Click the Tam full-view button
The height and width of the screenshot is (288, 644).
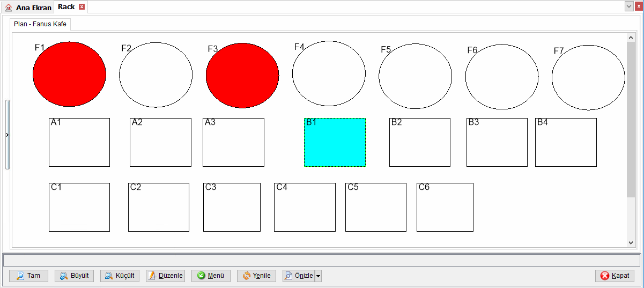(x=28, y=276)
